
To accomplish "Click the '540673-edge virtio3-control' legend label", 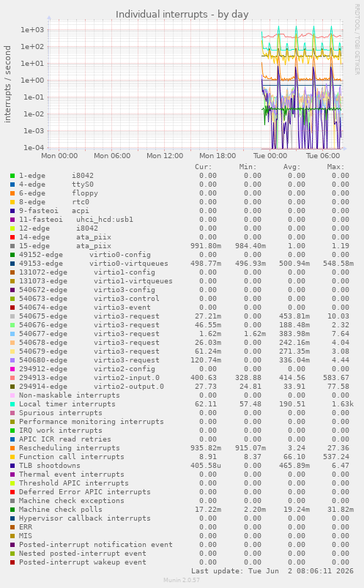I will 89,299.
